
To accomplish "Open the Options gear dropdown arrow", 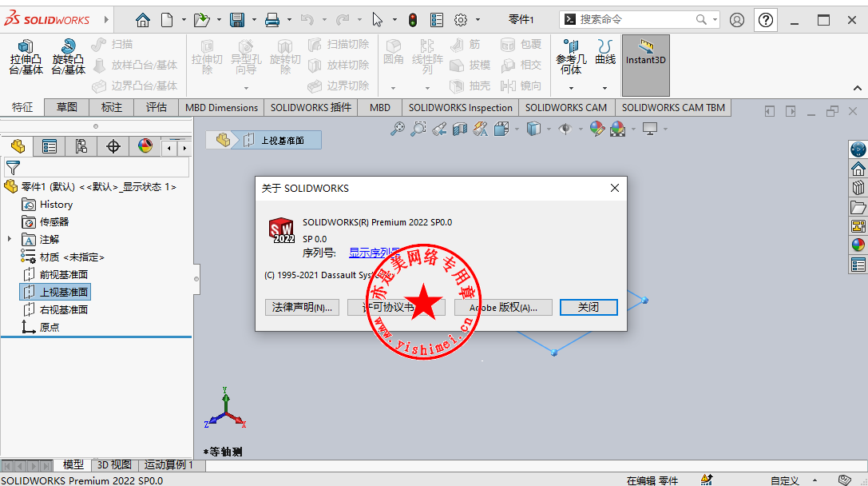I will 478,20.
